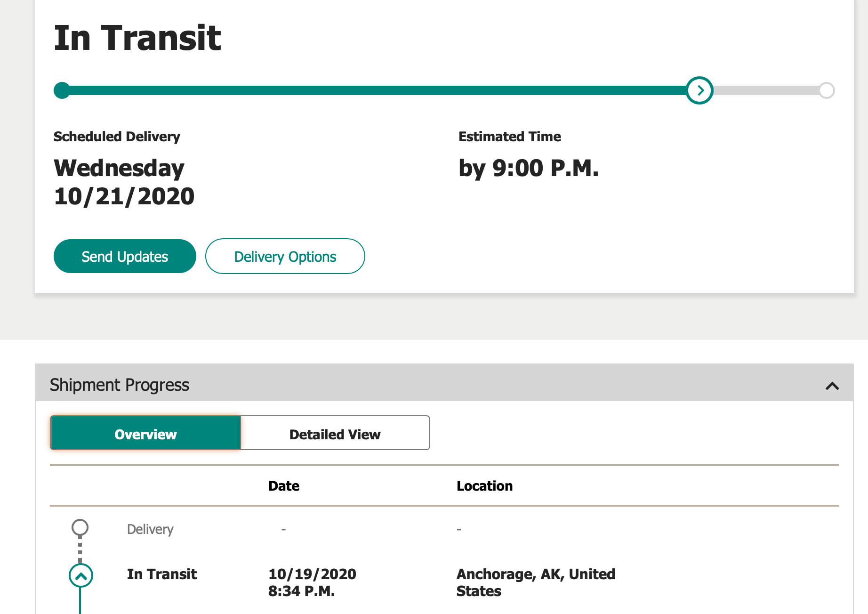Select the In Transit row label
This screenshot has height=614, width=868.
point(162,574)
